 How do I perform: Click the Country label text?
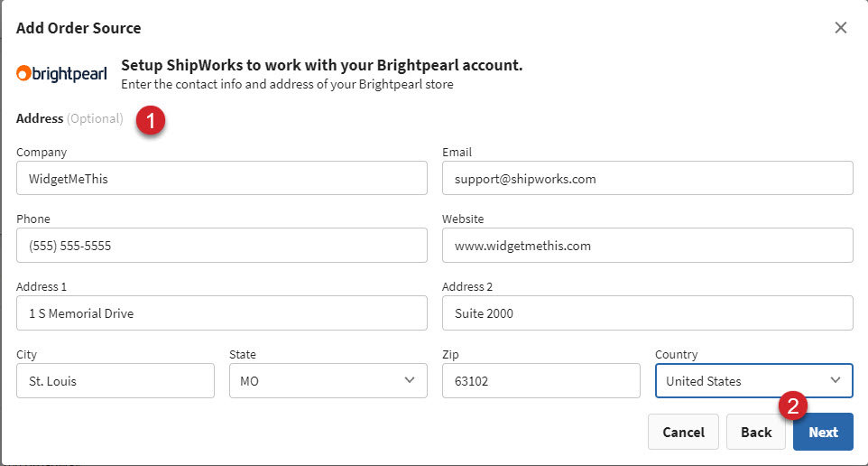pyautogui.click(x=677, y=355)
